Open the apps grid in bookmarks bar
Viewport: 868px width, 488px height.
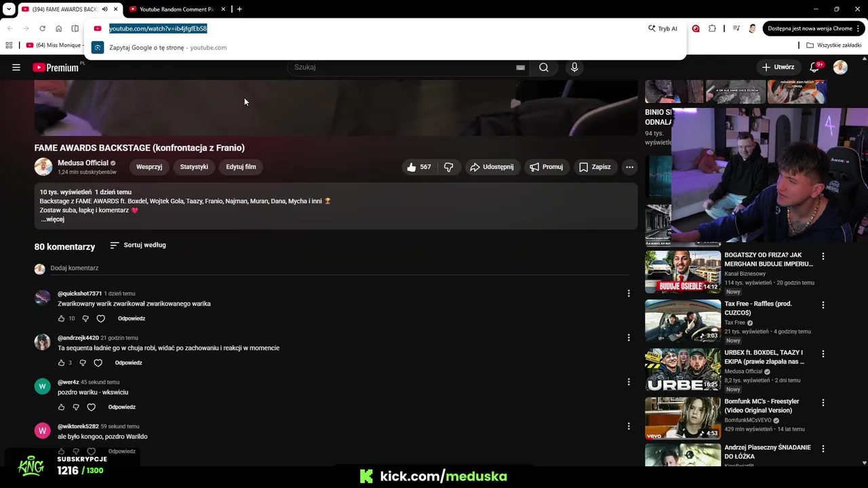click(x=9, y=45)
